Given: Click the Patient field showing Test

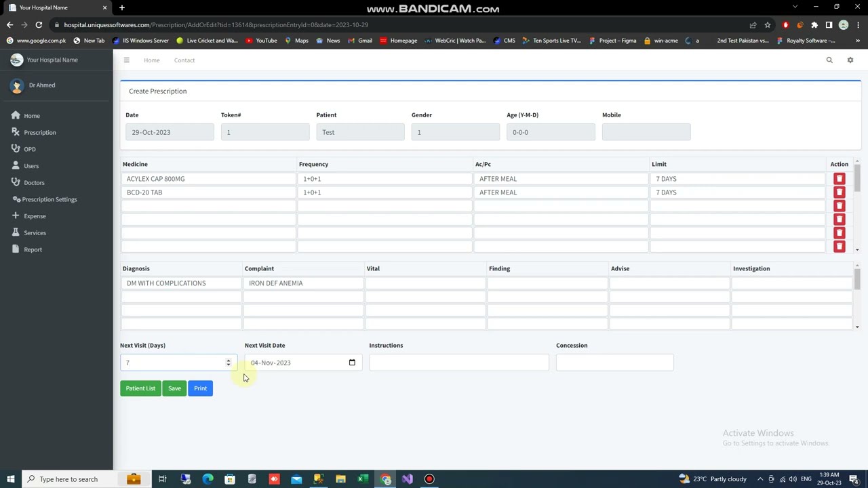Looking at the screenshot, I should [x=360, y=132].
